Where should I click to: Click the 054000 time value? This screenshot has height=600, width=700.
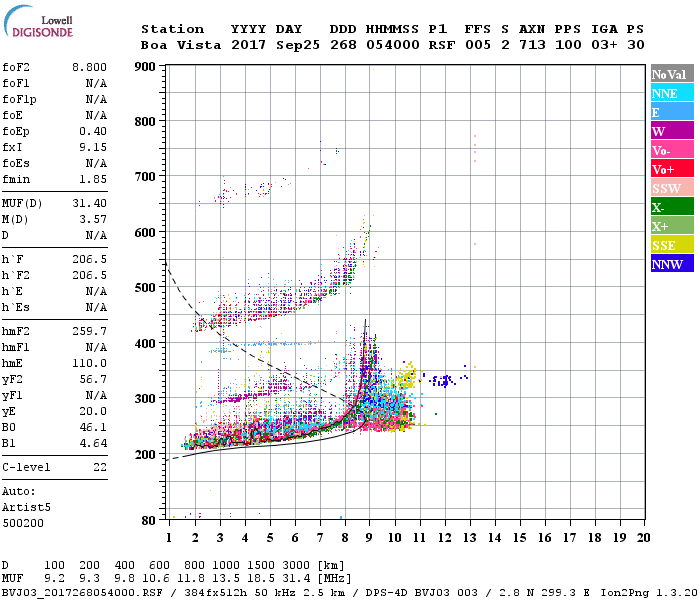392,45
